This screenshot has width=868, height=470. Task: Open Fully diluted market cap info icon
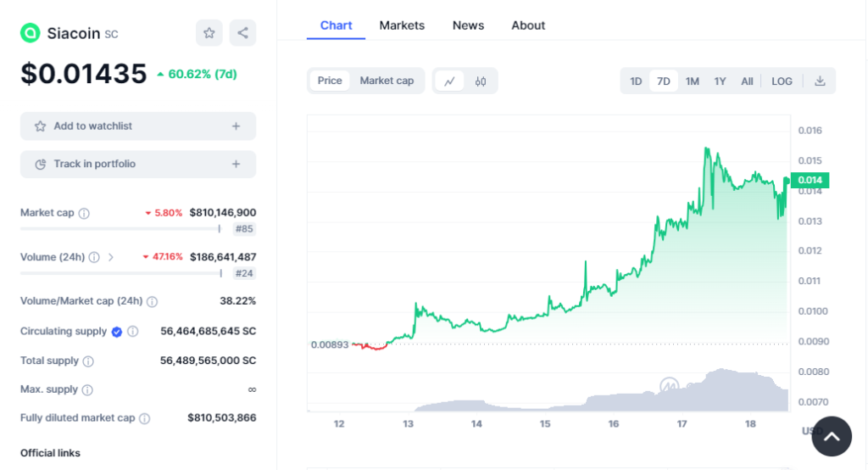coord(144,418)
